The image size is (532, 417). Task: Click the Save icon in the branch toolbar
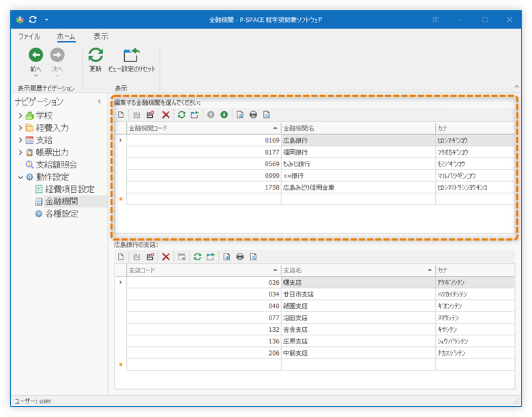tap(136, 257)
